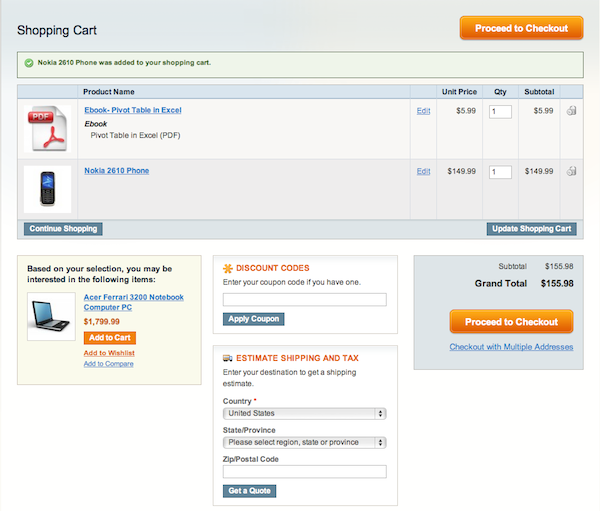The image size is (600, 511).
Task: Focus the Zip/Postal Code field
Action: point(305,472)
